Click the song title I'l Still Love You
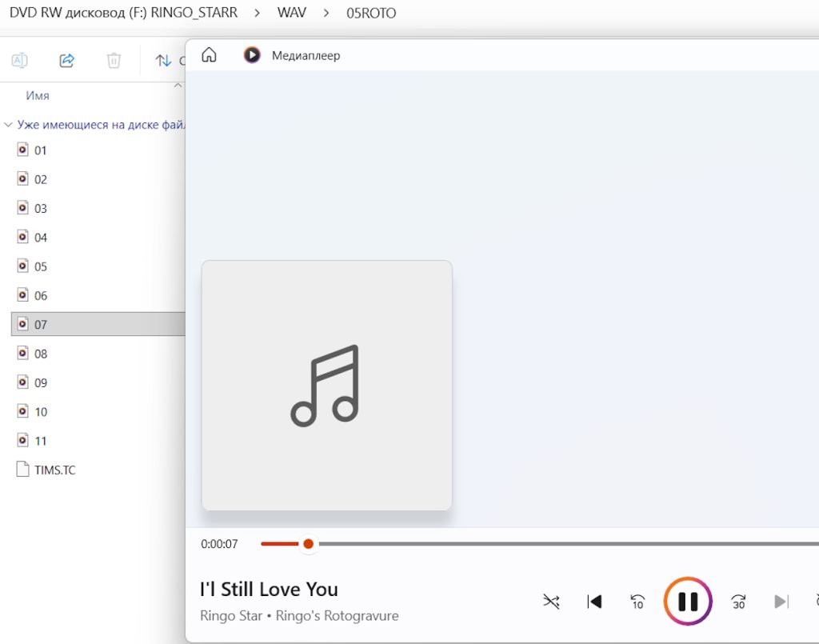This screenshot has width=819, height=644. click(x=269, y=589)
